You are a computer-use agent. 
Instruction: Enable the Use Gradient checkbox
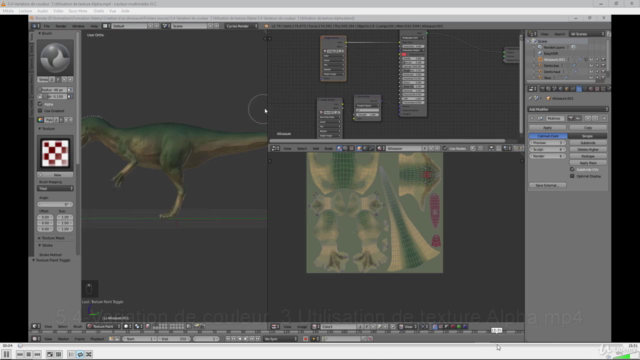pos(40,111)
